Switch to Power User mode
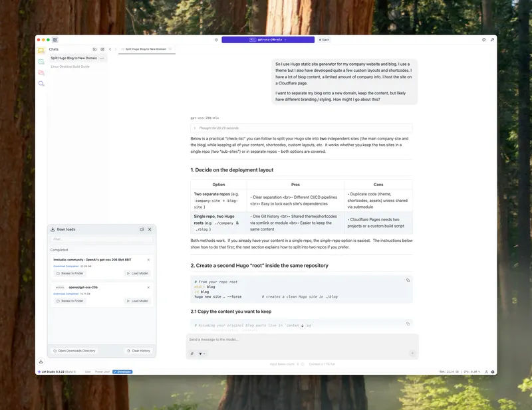The width and height of the screenshot is (532, 410). pyautogui.click(x=102, y=371)
